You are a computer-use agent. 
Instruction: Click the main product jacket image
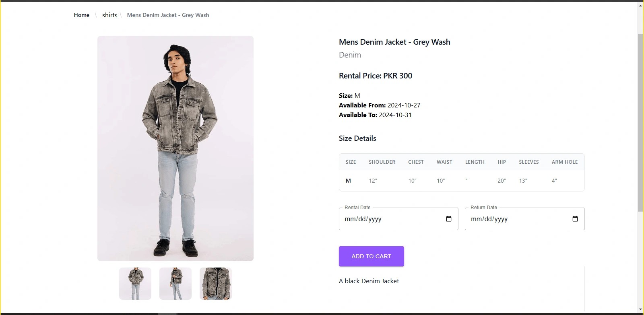click(175, 148)
